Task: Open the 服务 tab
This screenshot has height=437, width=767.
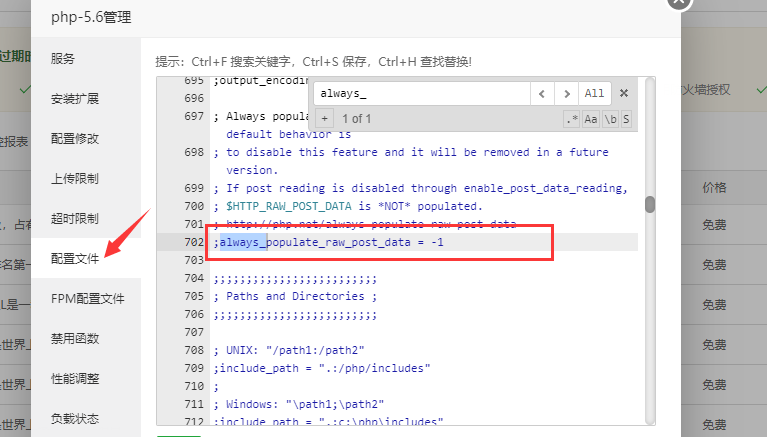Action: pos(86,59)
